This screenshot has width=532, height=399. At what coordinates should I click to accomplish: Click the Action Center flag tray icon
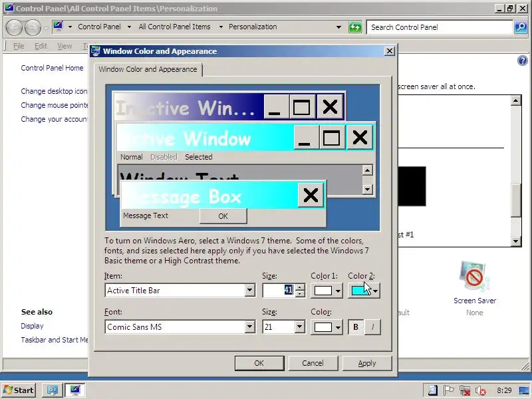448,390
